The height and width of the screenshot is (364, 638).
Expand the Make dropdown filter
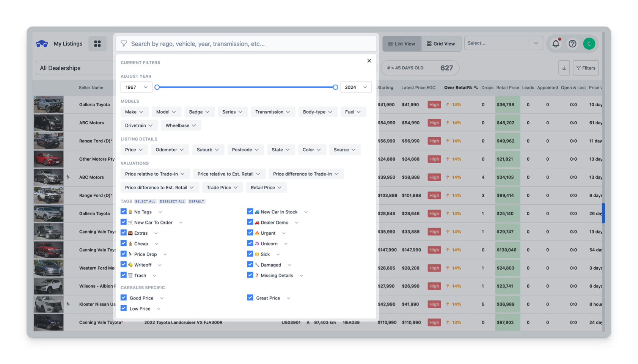point(134,112)
